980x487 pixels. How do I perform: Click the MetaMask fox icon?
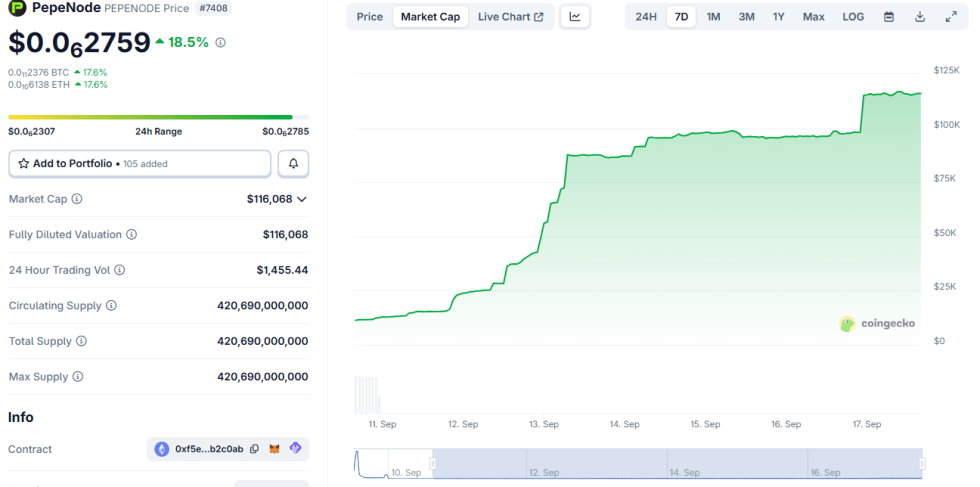click(275, 449)
